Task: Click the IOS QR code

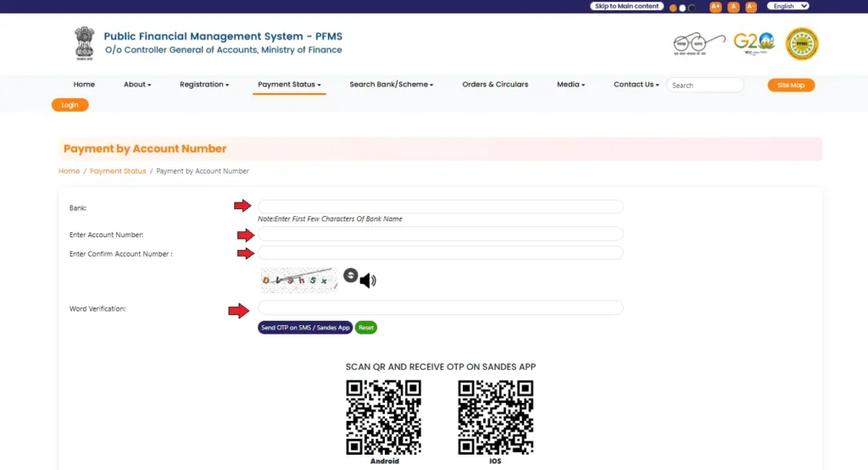Action: click(495, 417)
